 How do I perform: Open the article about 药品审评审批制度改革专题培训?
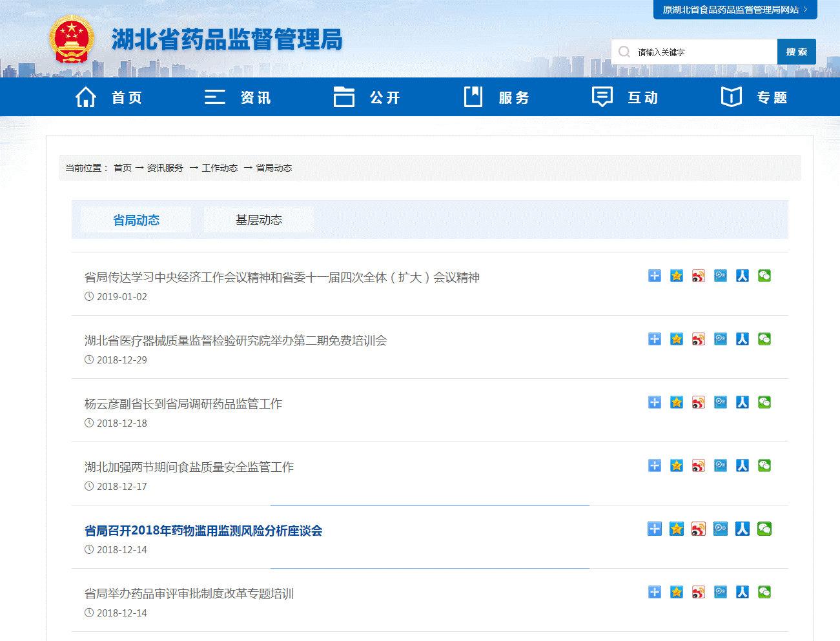point(189,593)
